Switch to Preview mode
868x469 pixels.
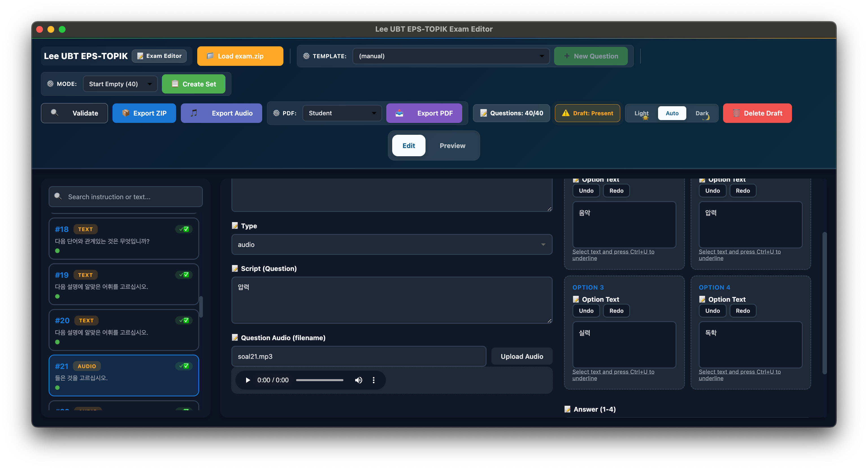452,146
